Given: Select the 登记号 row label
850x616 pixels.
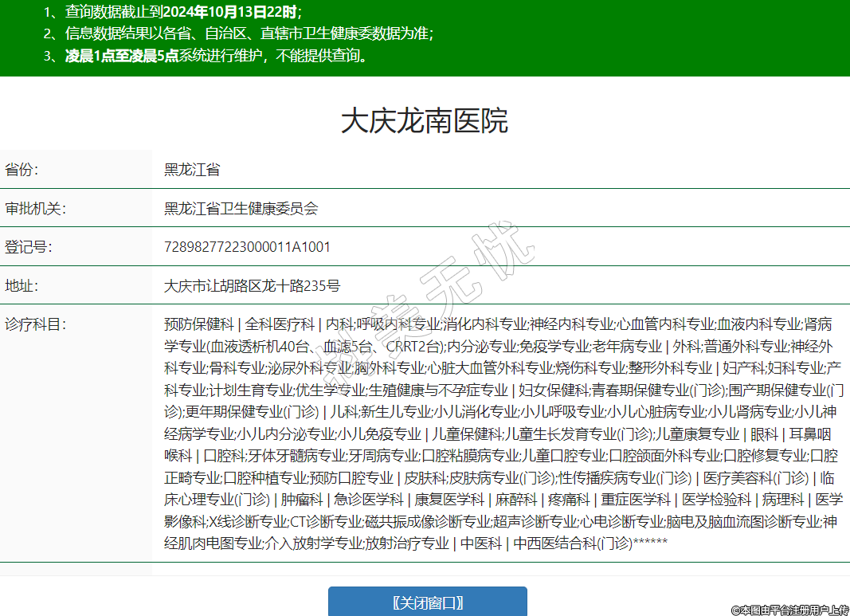Looking at the screenshot, I should [29, 247].
